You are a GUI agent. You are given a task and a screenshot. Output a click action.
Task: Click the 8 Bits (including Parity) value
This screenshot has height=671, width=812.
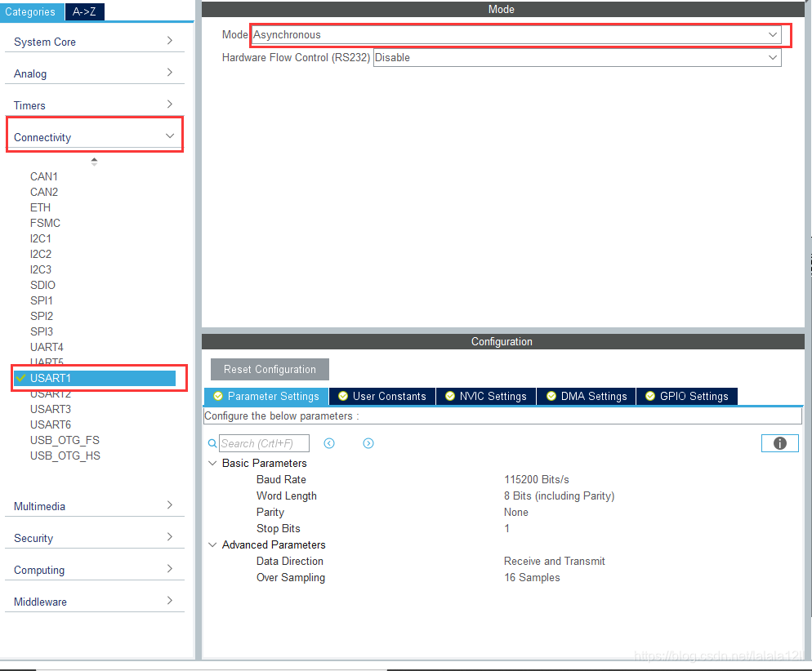pos(560,495)
